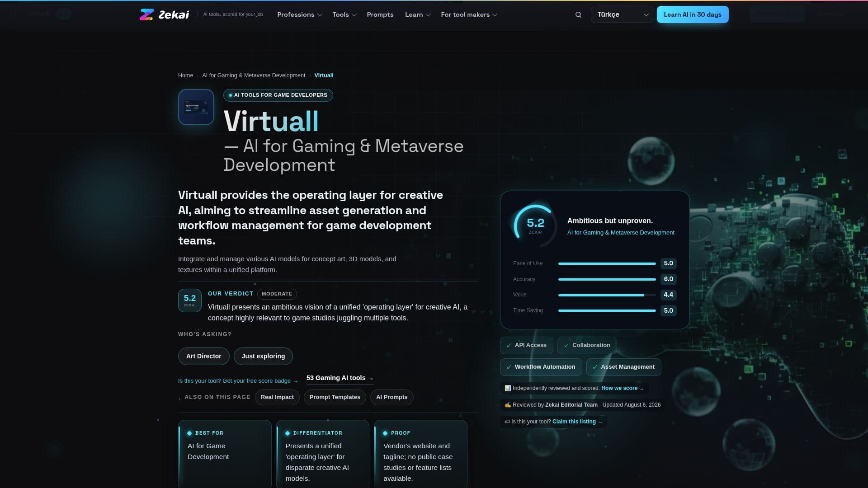This screenshot has height=488, width=868.
Task: Click the Asset Management checkmark icon
Action: coord(595,367)
